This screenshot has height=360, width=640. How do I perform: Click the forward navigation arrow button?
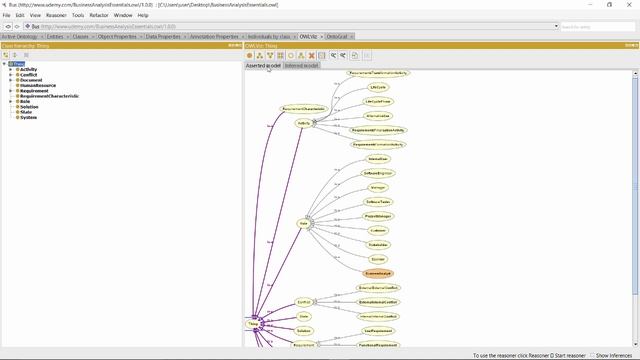click(17, 27)
